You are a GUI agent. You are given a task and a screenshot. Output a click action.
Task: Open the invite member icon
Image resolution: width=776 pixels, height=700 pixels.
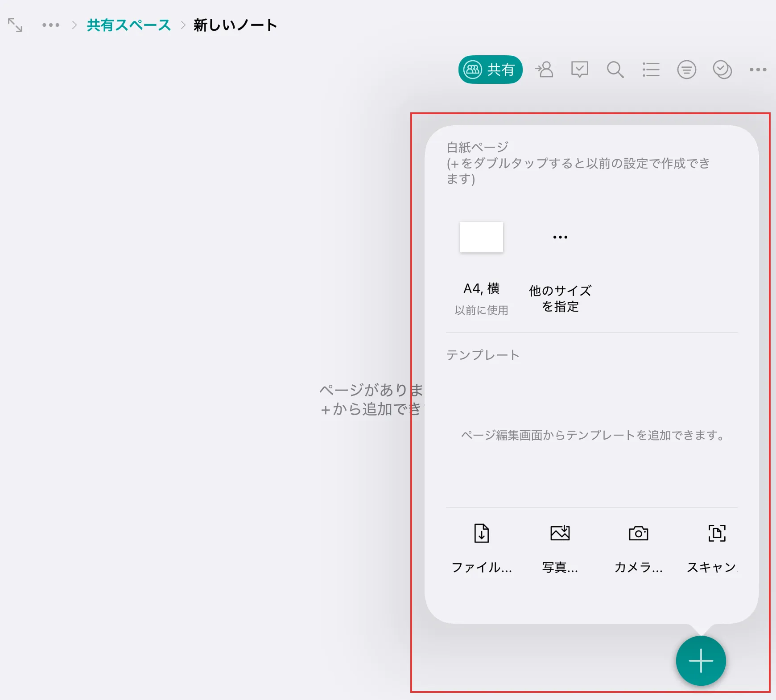[544, 69]
